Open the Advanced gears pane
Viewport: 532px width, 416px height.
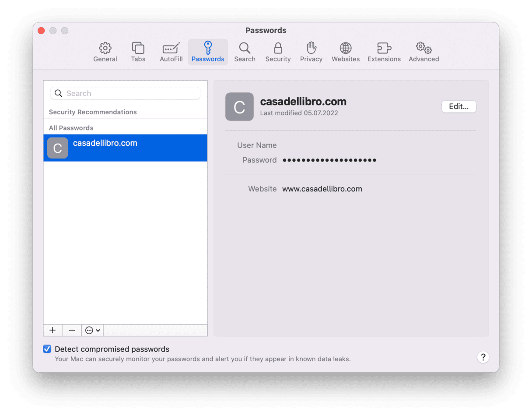coord(423,52)
